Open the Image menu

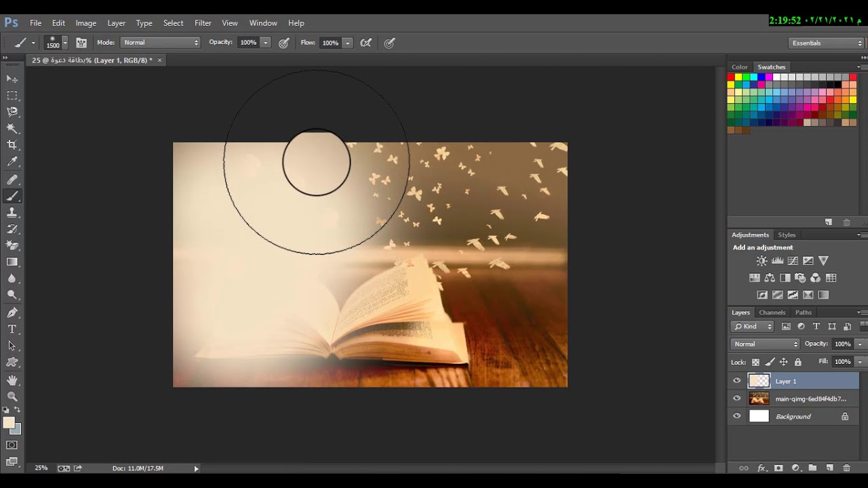tap(85, 23)
